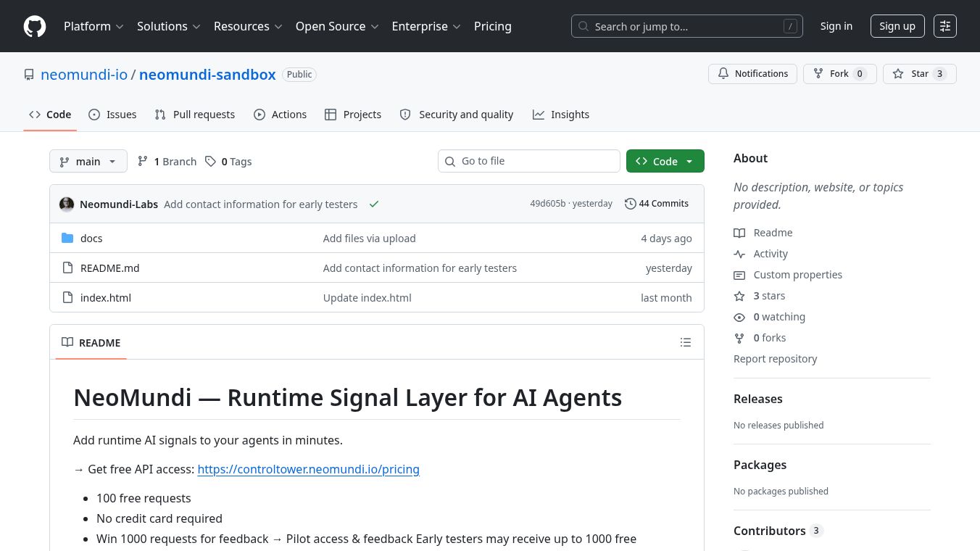Click the commit history clock icon
Viewport: 980px width, 551px height.
point(630,204)
